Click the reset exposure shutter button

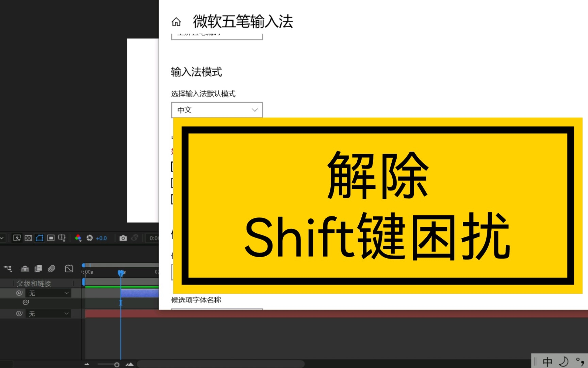[89, 238]
